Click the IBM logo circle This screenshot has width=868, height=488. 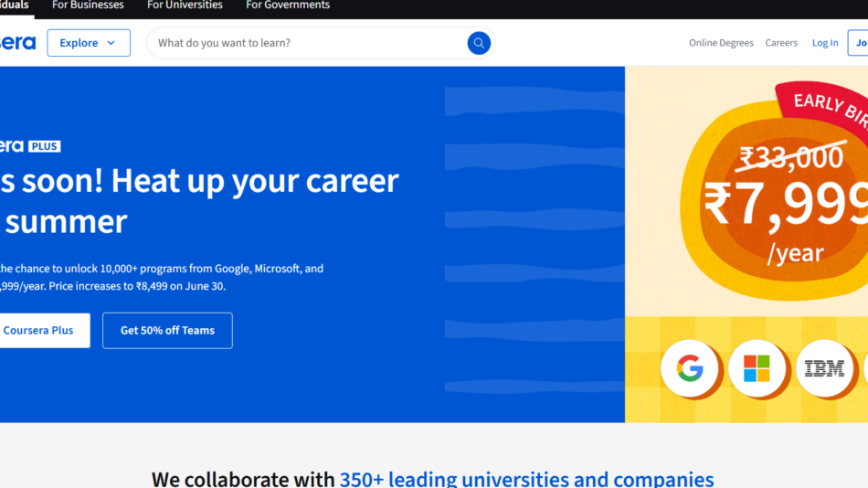(x=824, y=368)
